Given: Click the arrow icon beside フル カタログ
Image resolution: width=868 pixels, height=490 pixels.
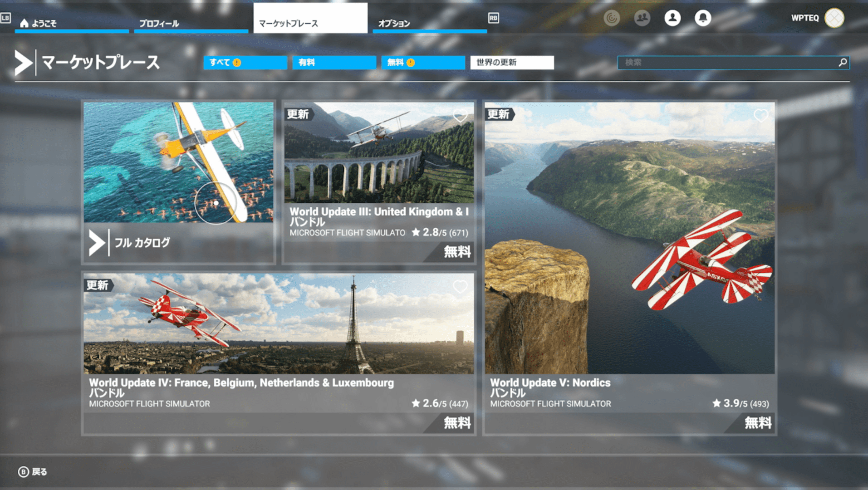Looking at the screenshot, I should 96,243.
